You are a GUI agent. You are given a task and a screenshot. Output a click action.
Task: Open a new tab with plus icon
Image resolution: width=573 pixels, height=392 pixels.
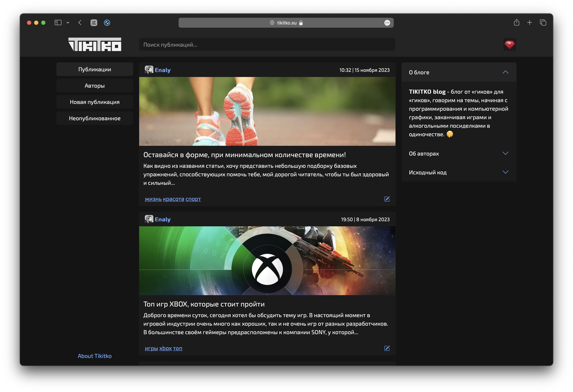(x=529, y=23)
